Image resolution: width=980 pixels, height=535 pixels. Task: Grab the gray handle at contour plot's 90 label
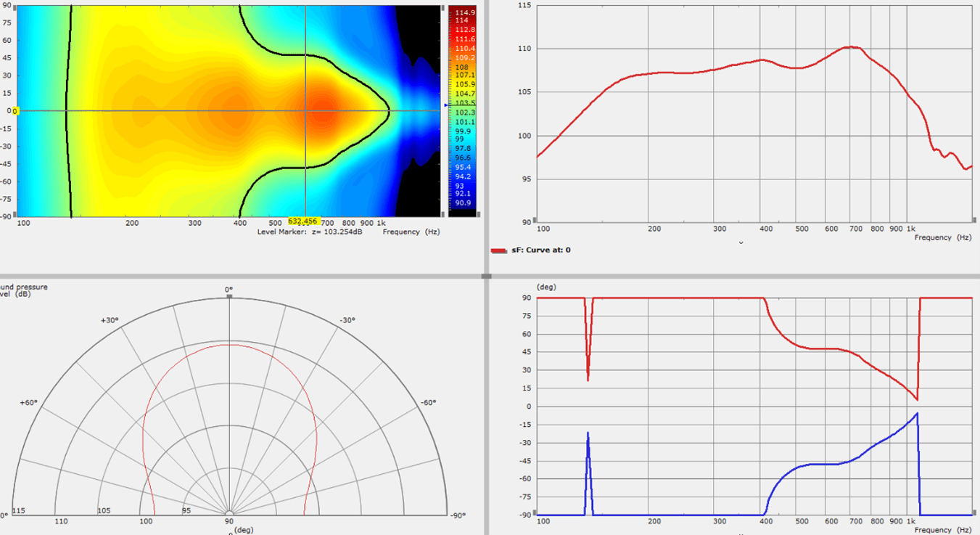16,6
